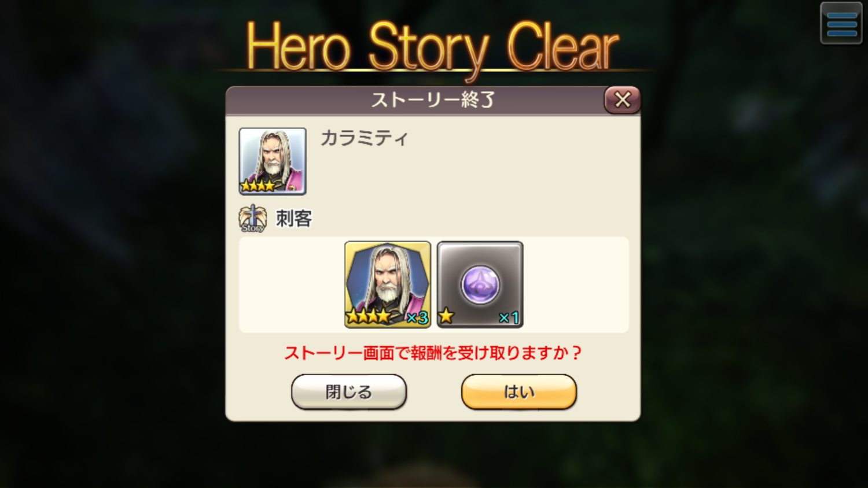This screenshot has width=868, height=488.
Task: Tap はい to receive the rewards
Action: tap(519, 392)
